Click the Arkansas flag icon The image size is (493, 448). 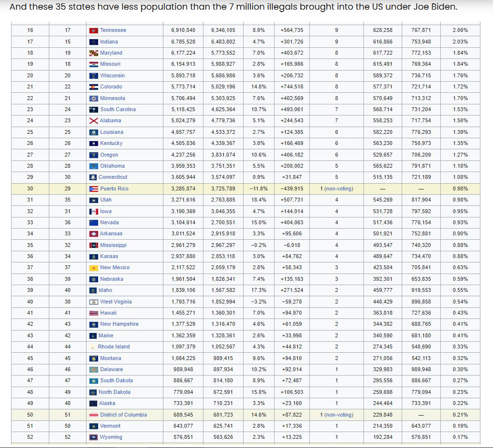(x=94, y=234)
